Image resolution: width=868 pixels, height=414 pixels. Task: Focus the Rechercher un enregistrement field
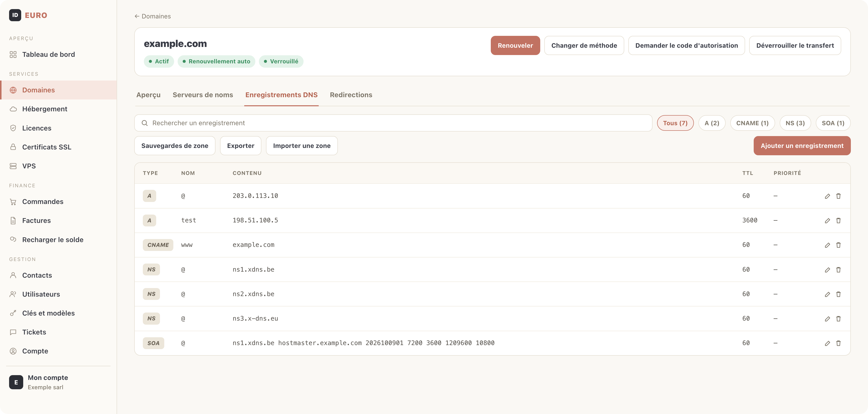pos(393,123)
